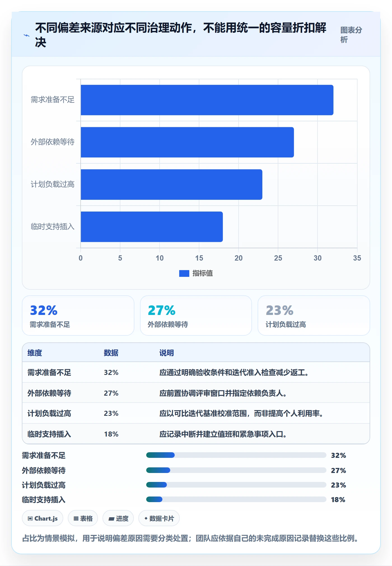
Task: Click the lightning bolt icon beside the title
Action: coord(27,36)
